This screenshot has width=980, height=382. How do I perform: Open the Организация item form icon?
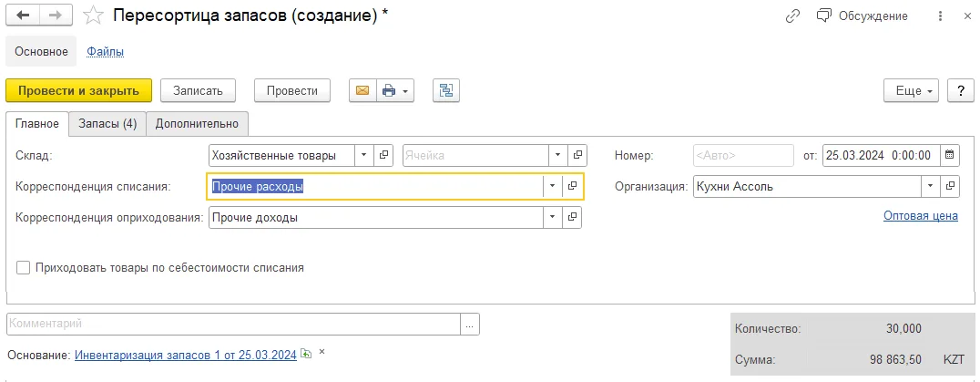[x=949, y=186]
